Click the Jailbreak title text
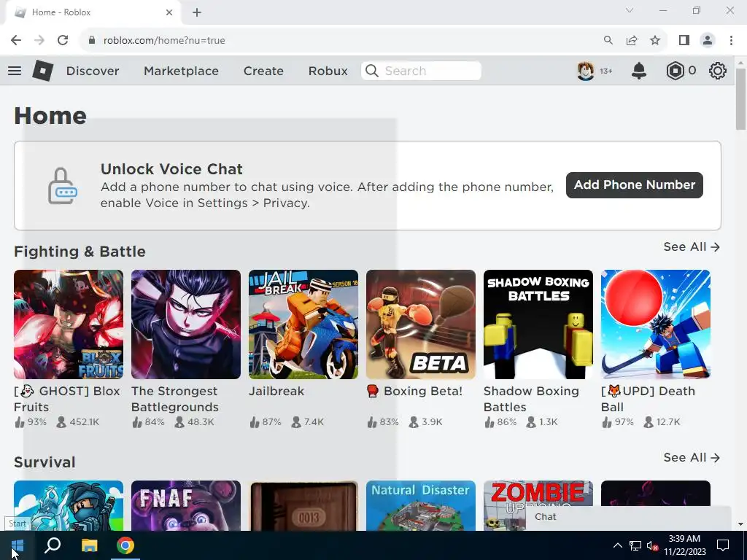Screen dimensions: 747x560 coord(276,391)
